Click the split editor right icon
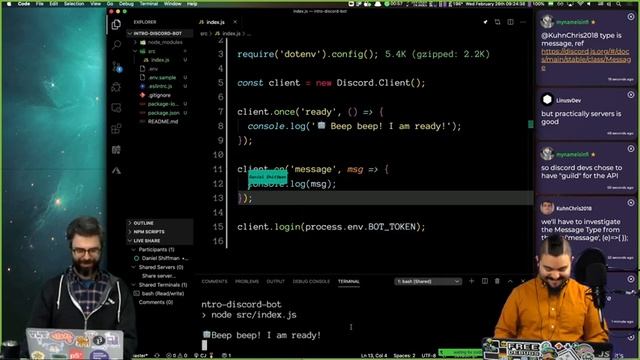The image size is (640, 360). point(510,22)
